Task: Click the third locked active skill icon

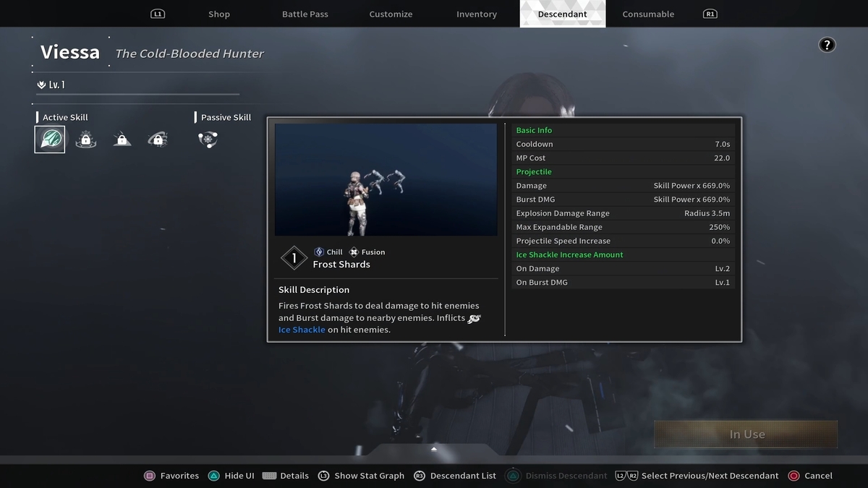Action: point(122,140)
